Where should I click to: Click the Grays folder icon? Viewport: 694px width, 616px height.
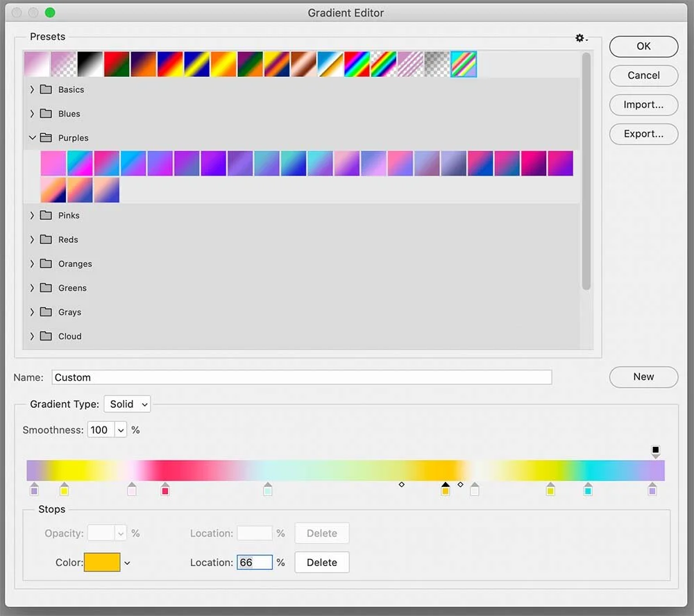pyautogui.click(x=44, y=312)
